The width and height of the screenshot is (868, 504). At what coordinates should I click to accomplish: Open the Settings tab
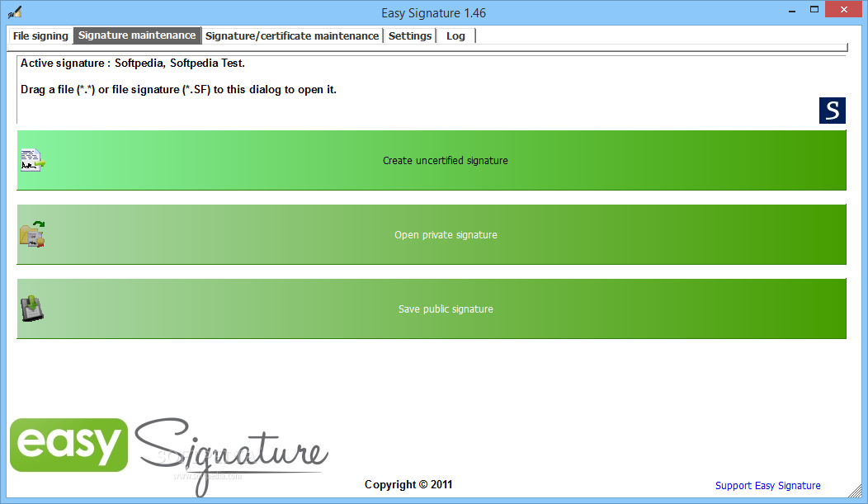coord(409,36)
